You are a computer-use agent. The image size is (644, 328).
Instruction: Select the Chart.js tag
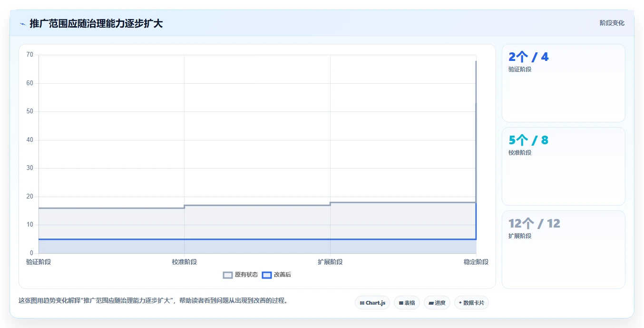click(372, 303)
